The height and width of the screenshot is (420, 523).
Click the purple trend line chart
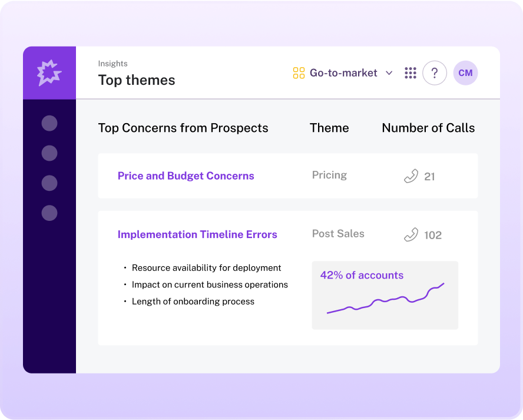(x=387, y=302)
